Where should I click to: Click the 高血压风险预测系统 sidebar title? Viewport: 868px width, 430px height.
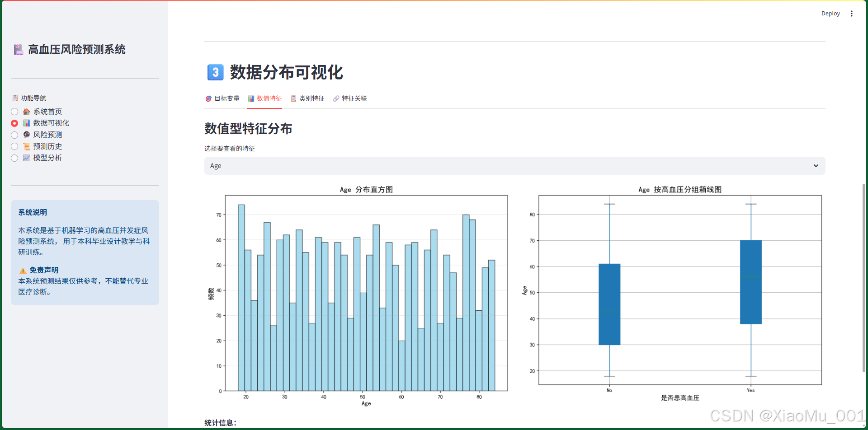(x=77, y=50)
